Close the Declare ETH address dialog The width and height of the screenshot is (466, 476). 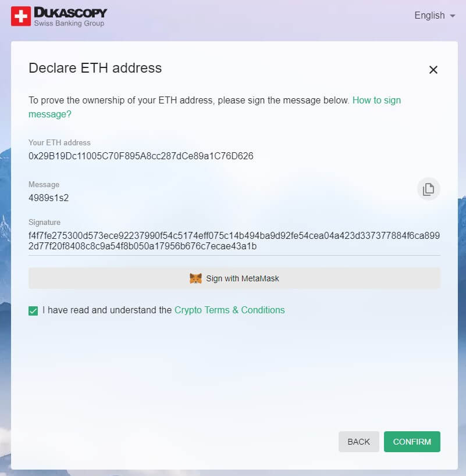point(433,70)
